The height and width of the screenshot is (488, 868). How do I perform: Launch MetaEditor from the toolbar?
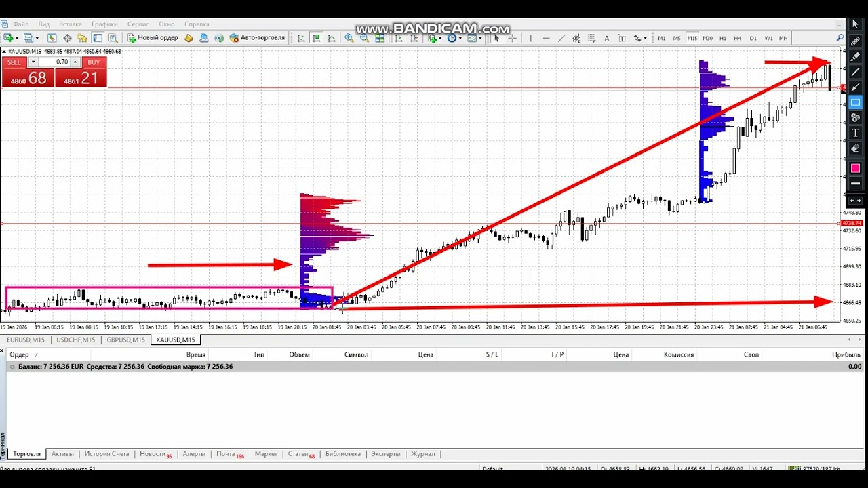(x=189, y=38)
